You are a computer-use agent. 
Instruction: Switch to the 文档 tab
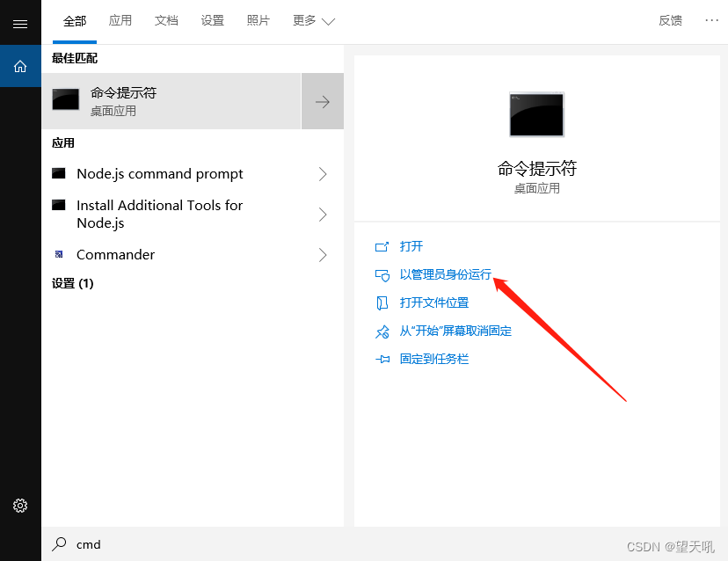[166, 22]
